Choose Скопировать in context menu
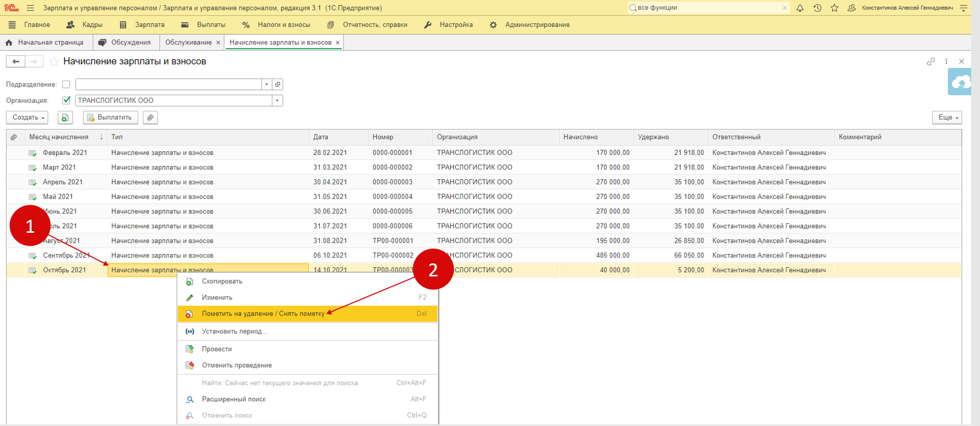980x426 pixels. tap(308, 282)
